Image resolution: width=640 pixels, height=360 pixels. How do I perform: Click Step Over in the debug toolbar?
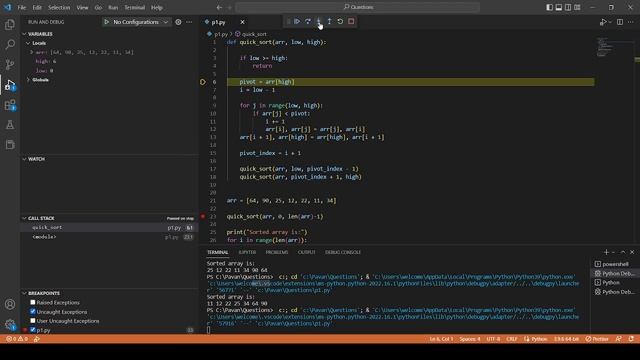pyautogui.click(x=308, y=21)
